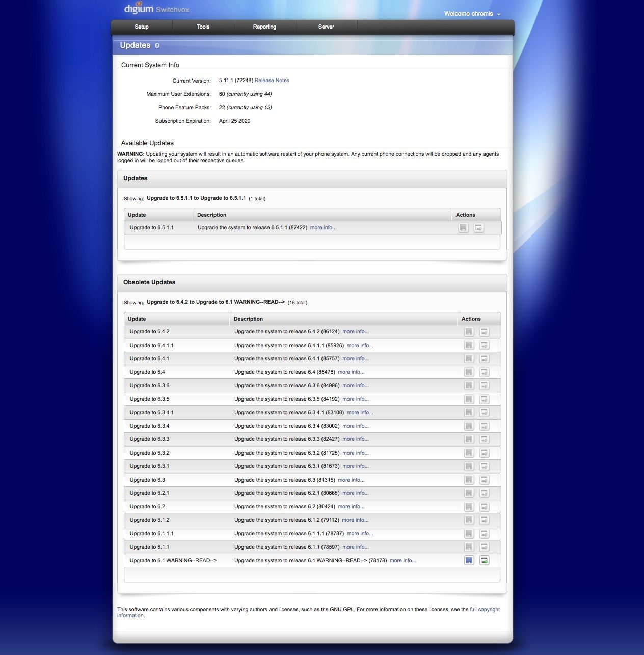Screen dimensions: 644x655
Task: Select the 6.1 WARNING--READ--> upgrade name
Action: click(173, 561)
